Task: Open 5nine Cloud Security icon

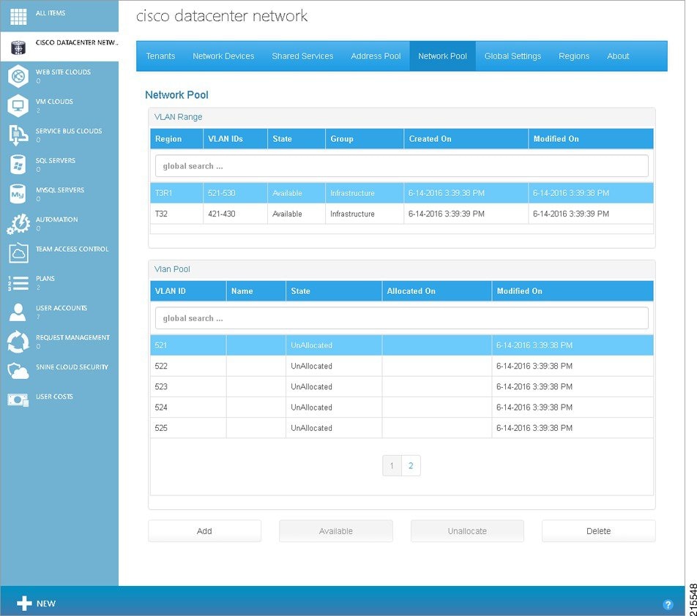Action: coord(18,372)
